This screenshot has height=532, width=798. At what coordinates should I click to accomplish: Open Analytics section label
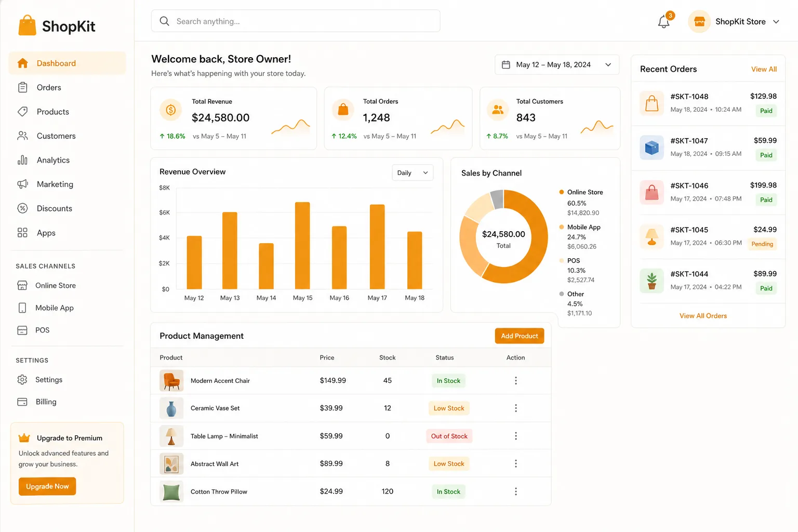[53, 160]
